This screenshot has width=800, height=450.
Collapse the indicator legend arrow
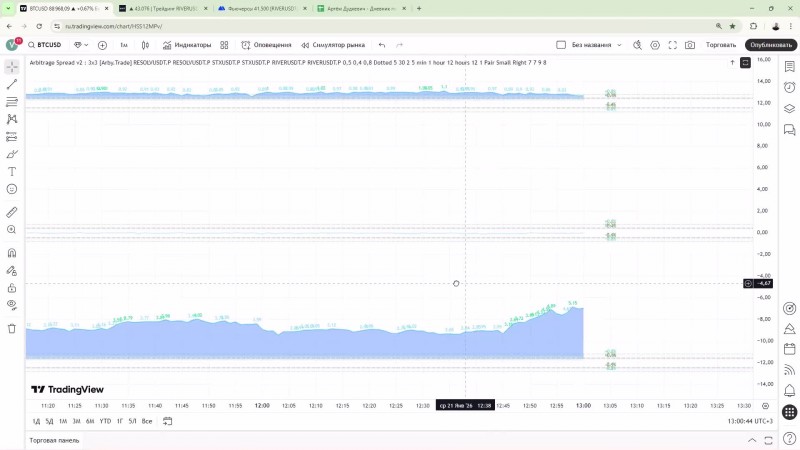[x=732, y=62]
